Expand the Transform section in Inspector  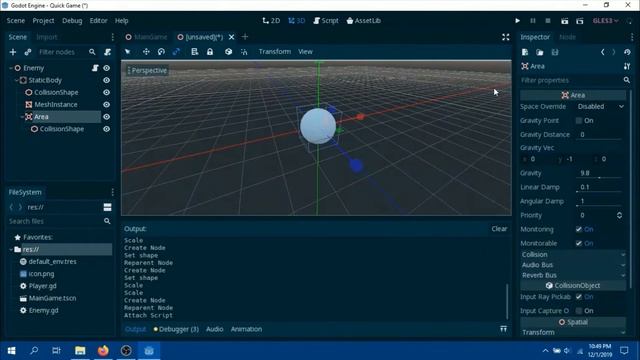[x=573, y=332]
